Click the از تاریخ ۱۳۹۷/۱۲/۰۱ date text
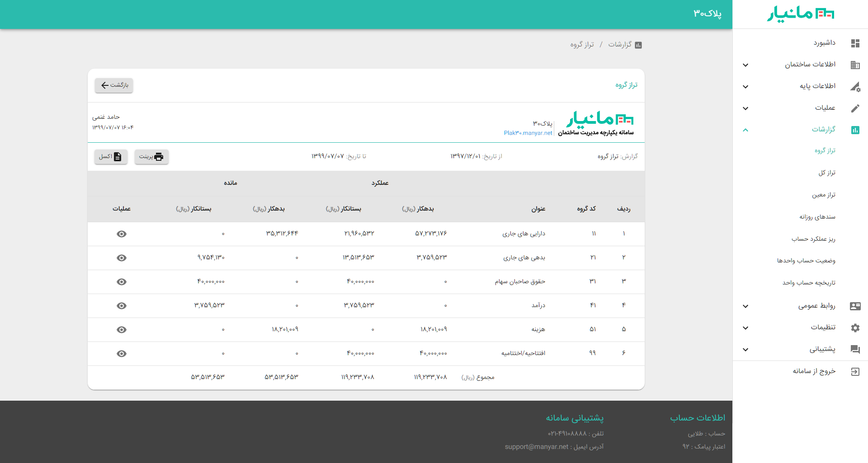This screenshot has height=463, width=868. pos(476,156)
